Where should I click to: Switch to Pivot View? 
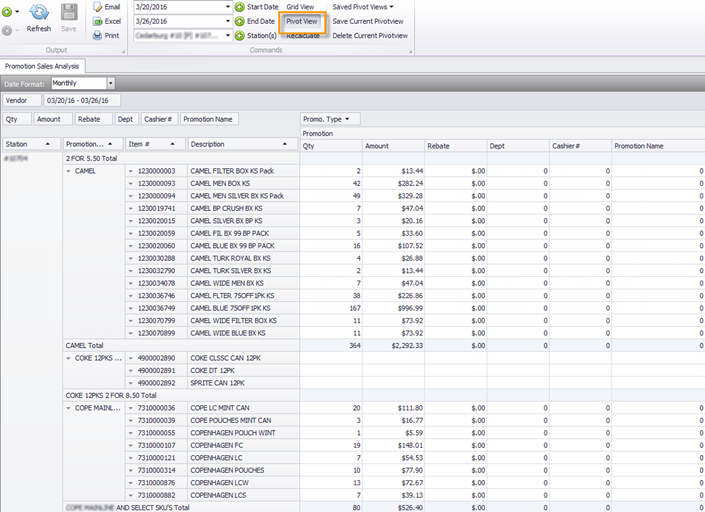[302, 21]
